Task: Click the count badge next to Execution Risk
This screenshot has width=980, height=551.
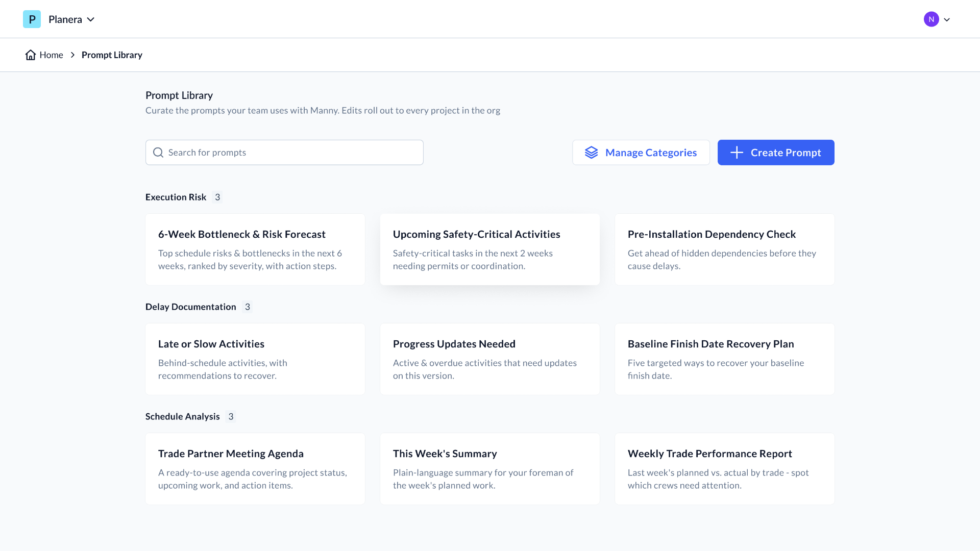Action: (217, 197)
